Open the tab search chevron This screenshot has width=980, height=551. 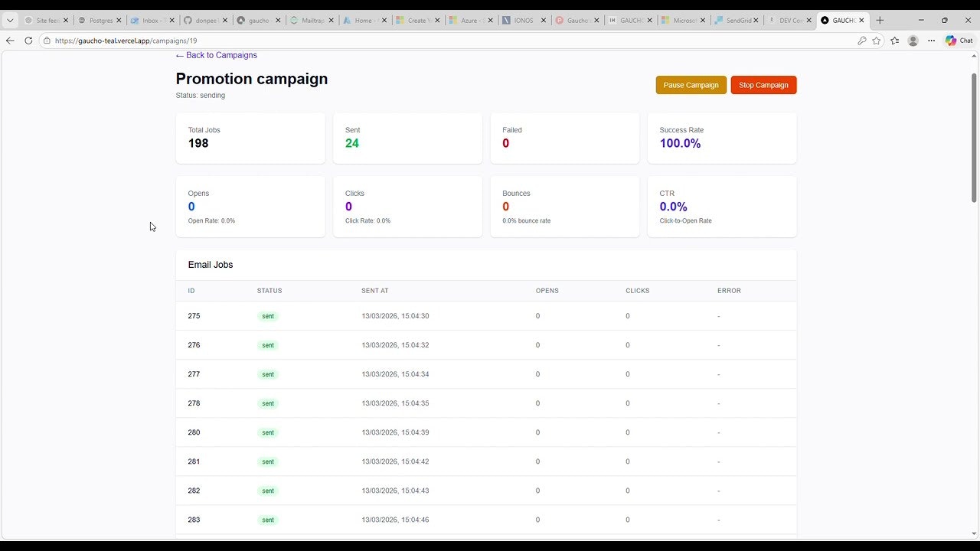[10, 21]
